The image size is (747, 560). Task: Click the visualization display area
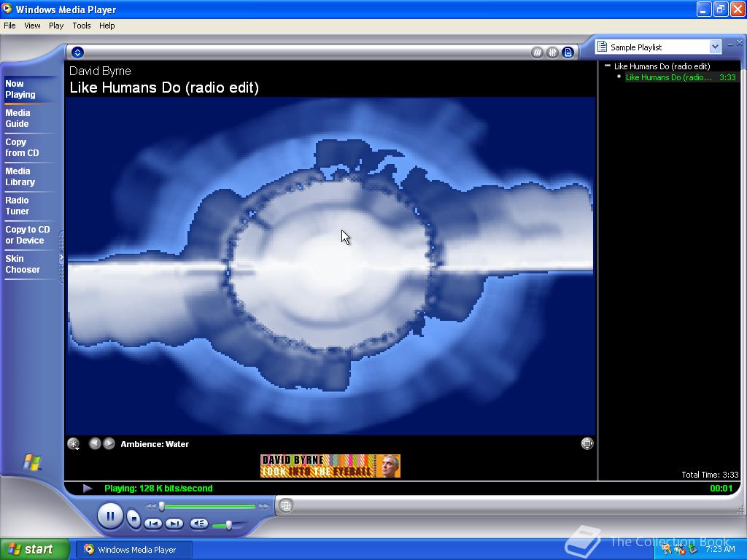[330, 265]
